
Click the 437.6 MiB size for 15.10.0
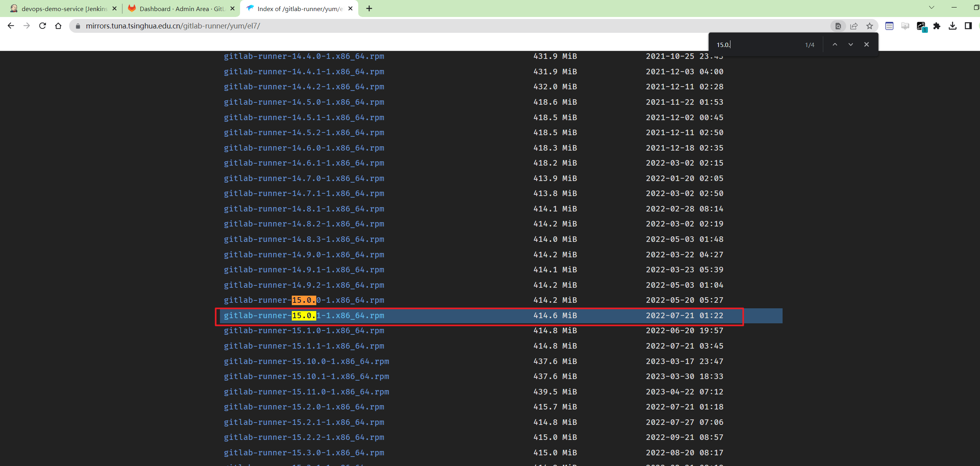[555, 361]
